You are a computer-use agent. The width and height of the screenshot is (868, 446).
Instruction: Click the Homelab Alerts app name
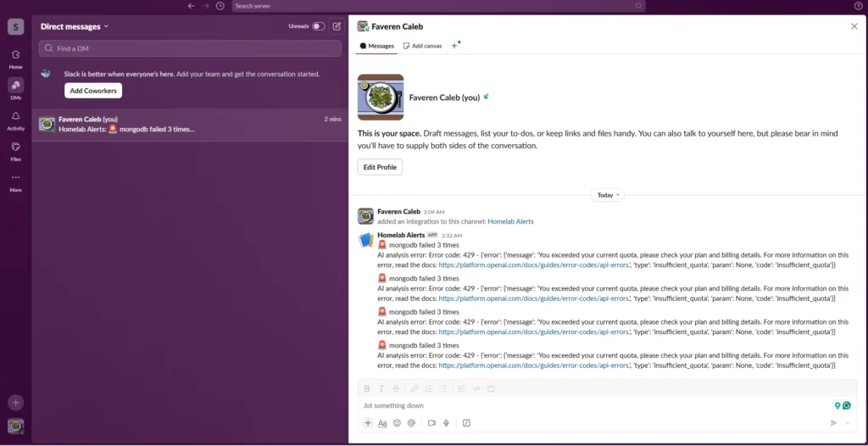click(x=401, y=235)
